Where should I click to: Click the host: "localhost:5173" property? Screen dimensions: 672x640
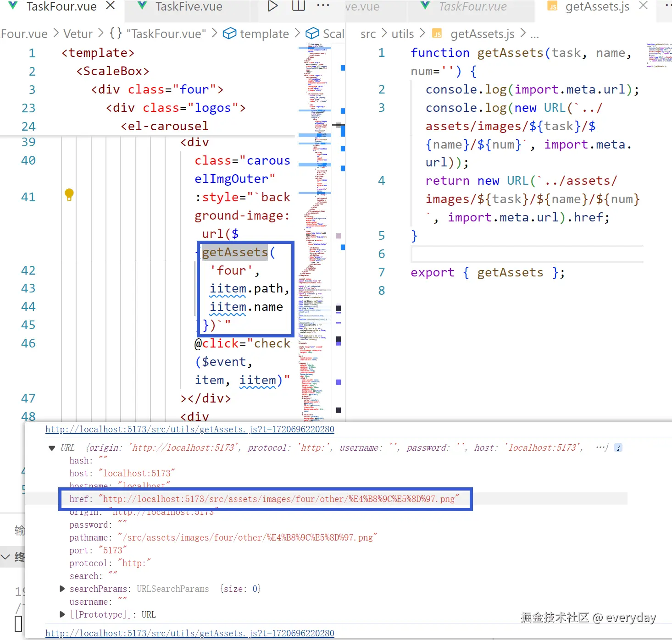(x=122, y=473)
